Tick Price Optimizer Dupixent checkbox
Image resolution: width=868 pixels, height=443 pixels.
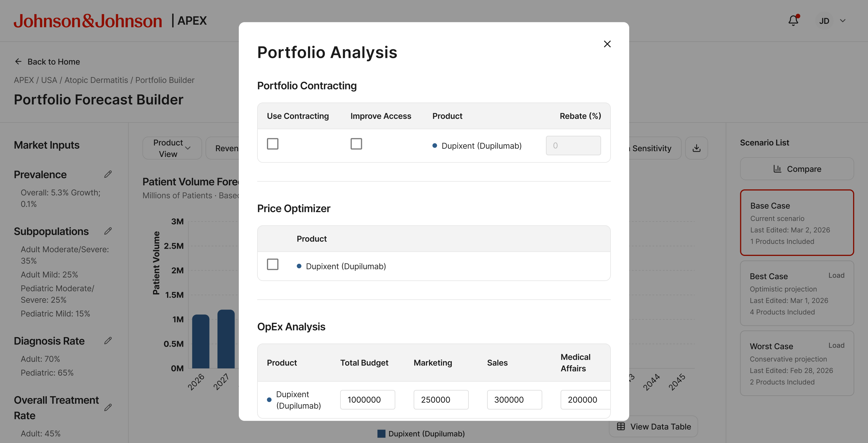click(273, 265)
